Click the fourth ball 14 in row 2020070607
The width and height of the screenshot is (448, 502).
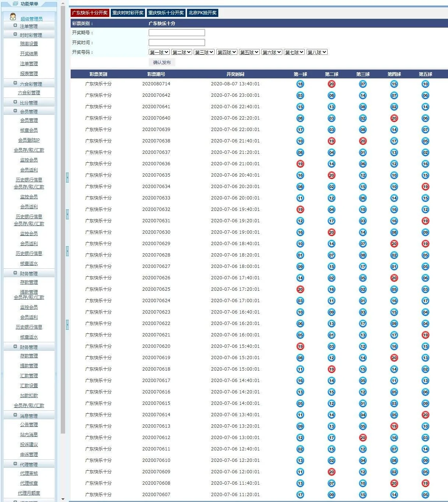pos(394,495)
